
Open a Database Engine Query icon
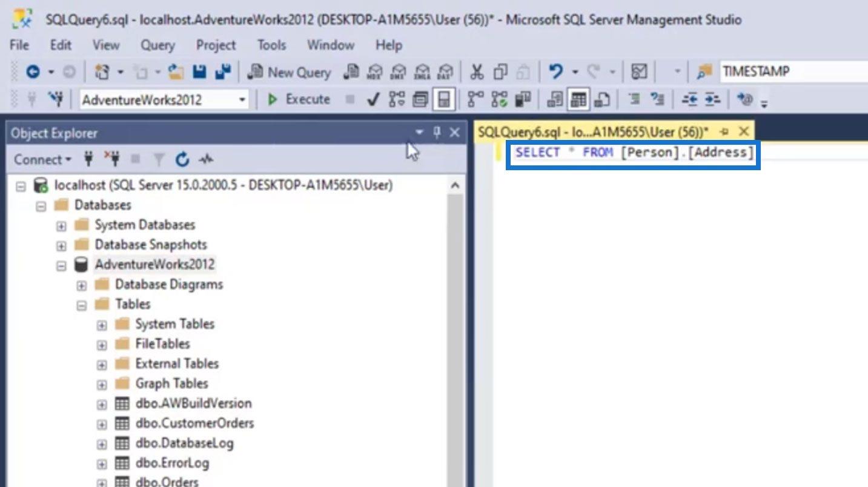pos(351,72)
